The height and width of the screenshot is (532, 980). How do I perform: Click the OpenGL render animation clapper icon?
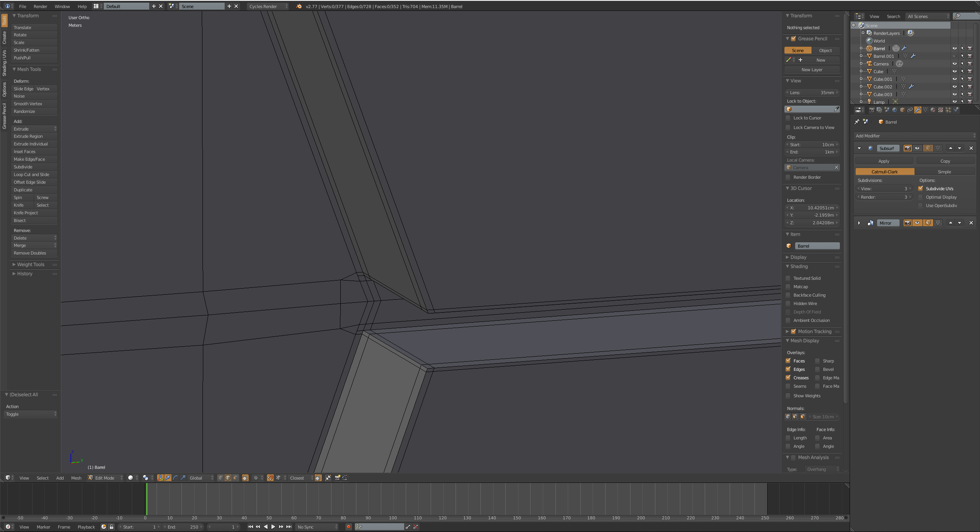tap(345, 478)
